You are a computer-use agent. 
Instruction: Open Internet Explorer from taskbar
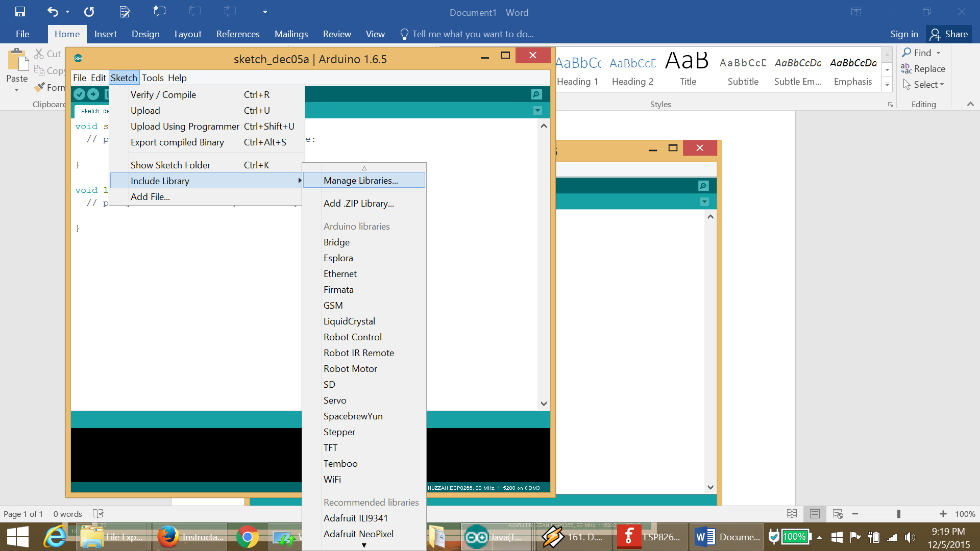[55, 537]
